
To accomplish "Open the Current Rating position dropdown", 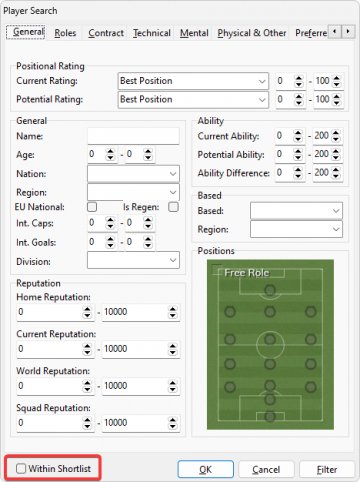I will (193, 81).
